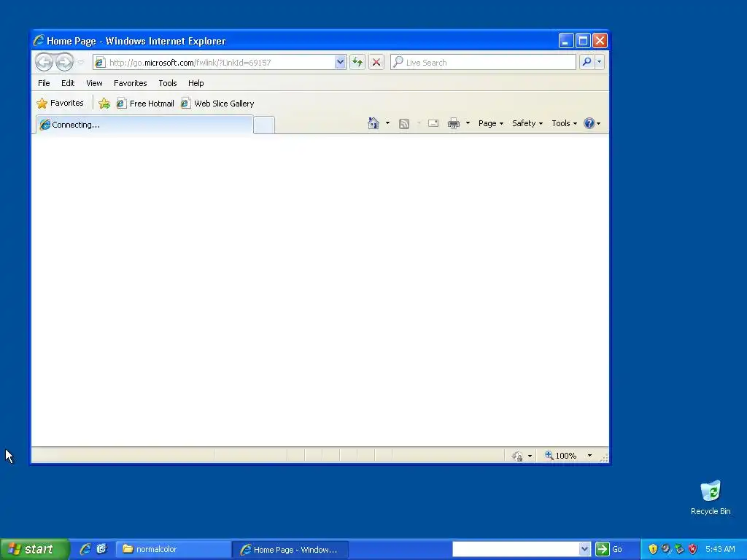Click the Print icon
747x560 pixels.
[454, 123]
